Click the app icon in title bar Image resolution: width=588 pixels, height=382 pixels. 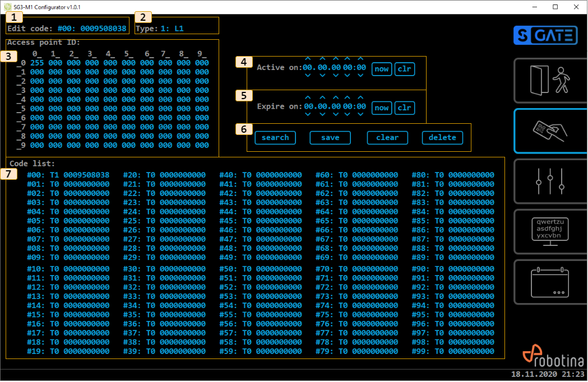pos(7,7)
